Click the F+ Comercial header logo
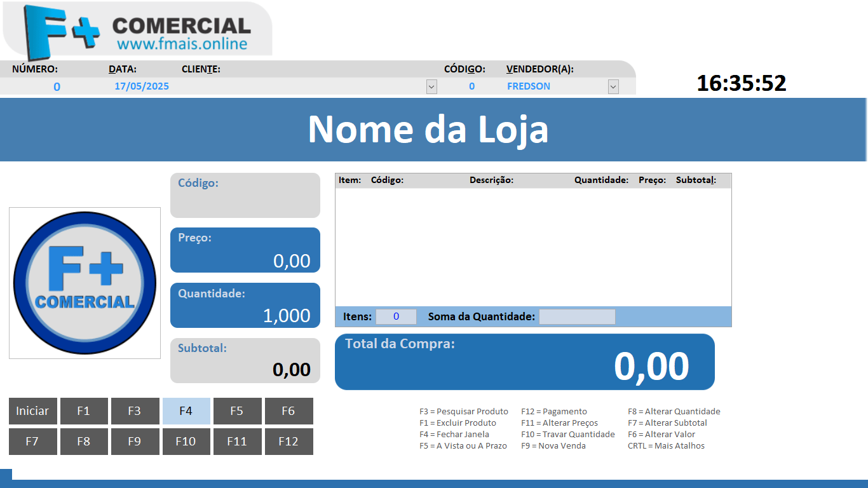The image size is (868, 488). coord(137,30)
